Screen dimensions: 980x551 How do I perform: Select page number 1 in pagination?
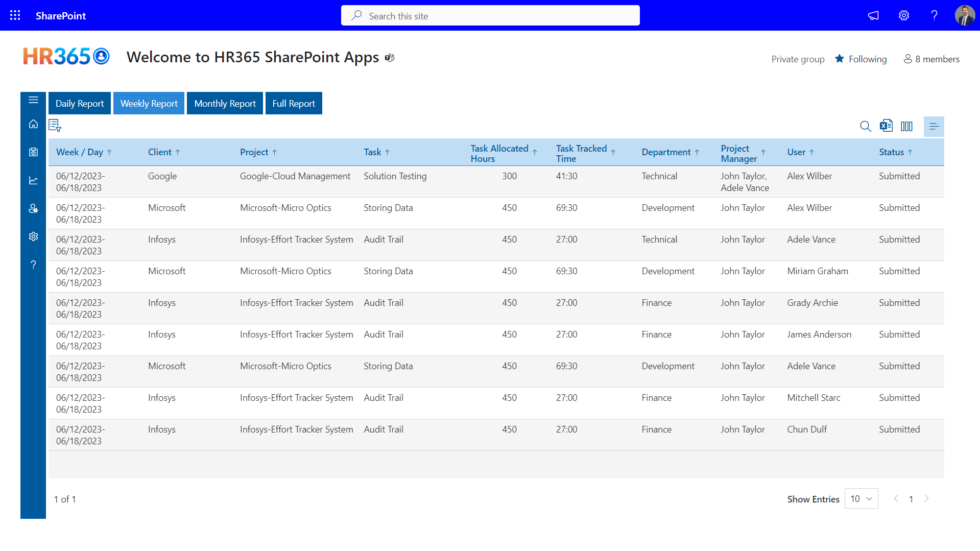(x=911, y=499)
